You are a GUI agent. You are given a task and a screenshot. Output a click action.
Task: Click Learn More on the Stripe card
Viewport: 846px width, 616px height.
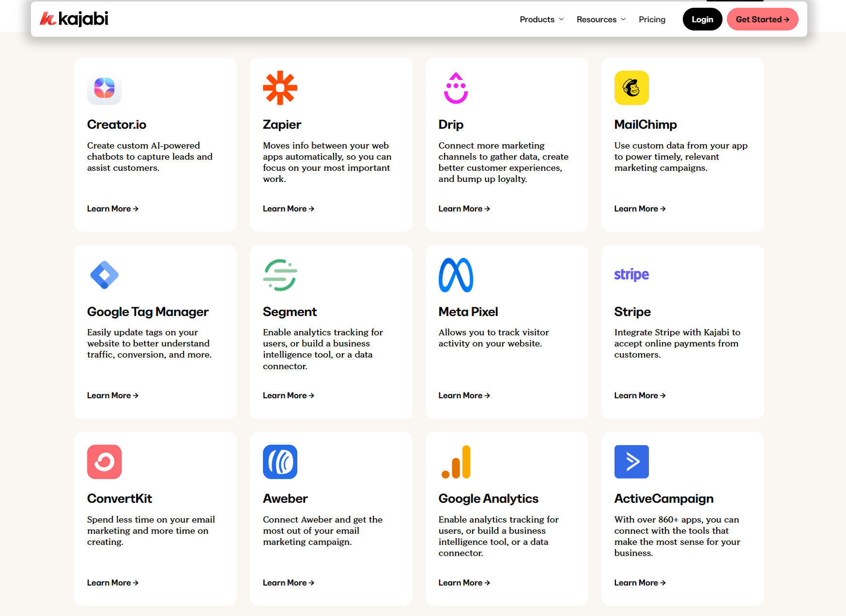pyautogui.click(x=640, y=395)
